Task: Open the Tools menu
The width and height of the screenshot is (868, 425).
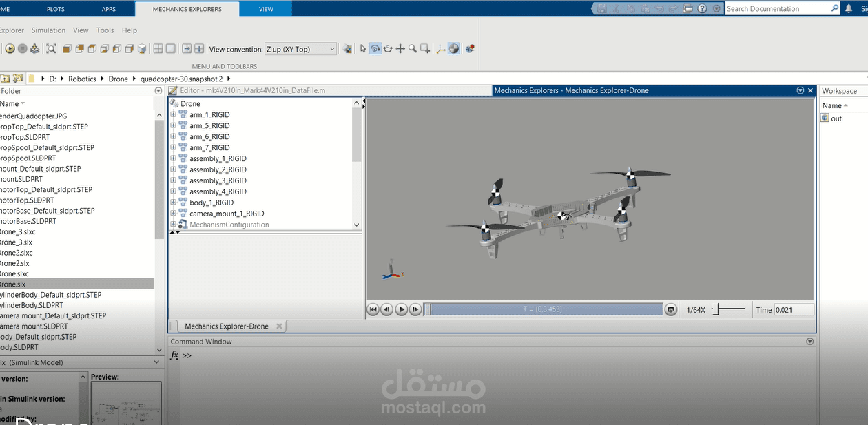Action: (x=105, y=30)
